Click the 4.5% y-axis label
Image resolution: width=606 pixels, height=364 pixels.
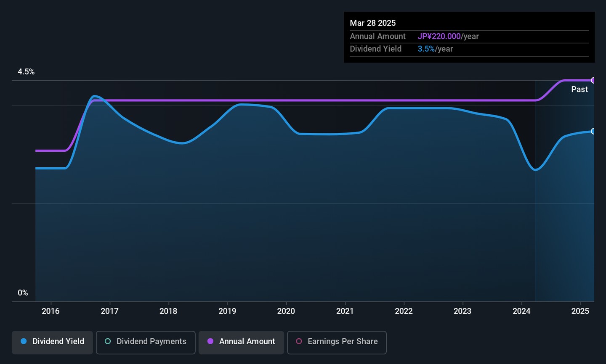[26, 72]
